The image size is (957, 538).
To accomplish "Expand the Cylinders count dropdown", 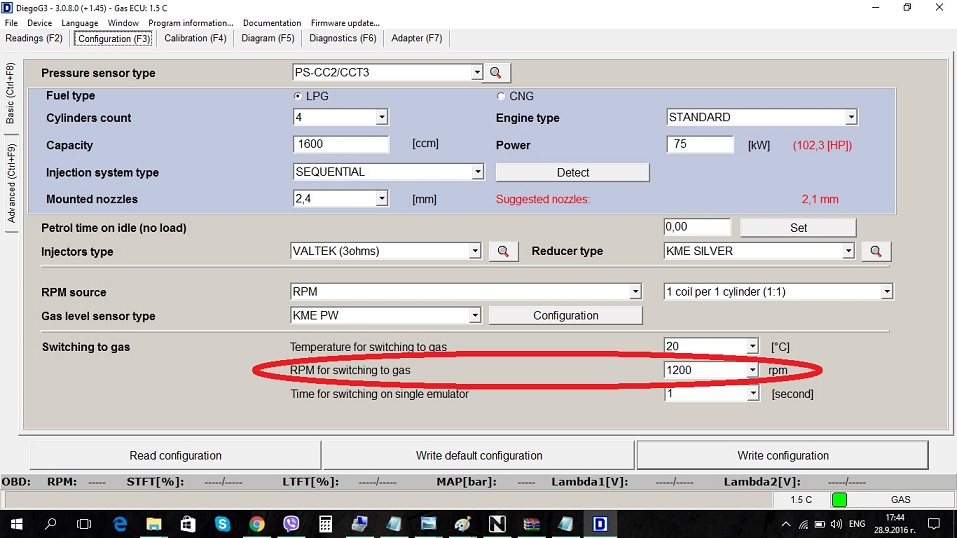I will 381,118.
